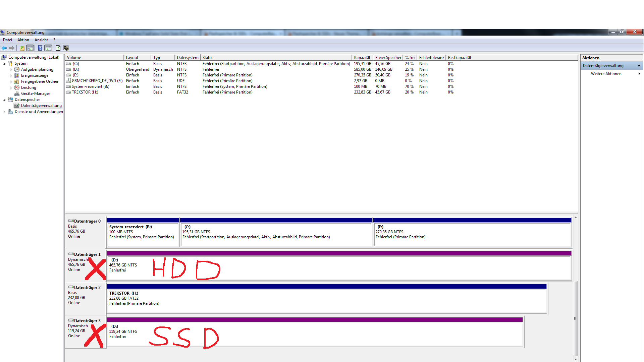Toggle the show/hide action pane button

(x=48, y=48)
